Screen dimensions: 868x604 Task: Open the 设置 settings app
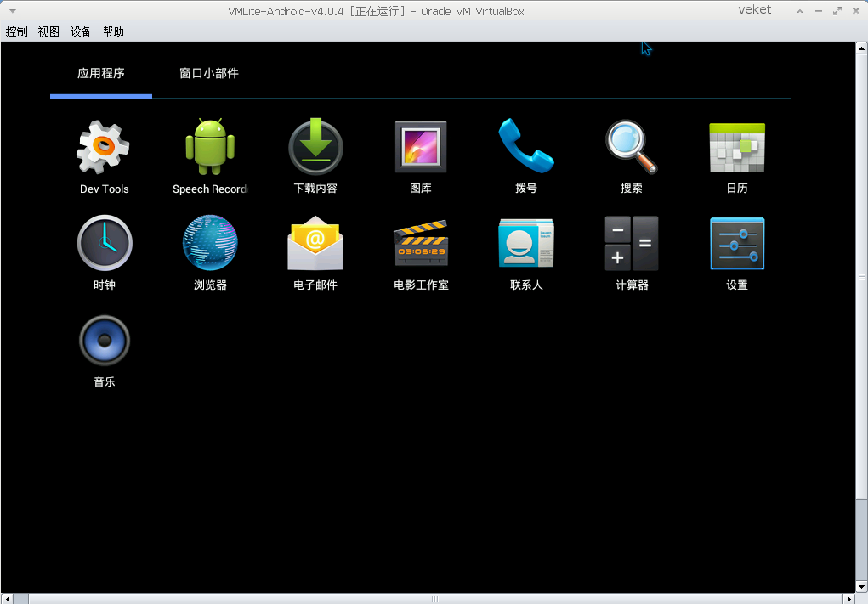click(737, 255)
